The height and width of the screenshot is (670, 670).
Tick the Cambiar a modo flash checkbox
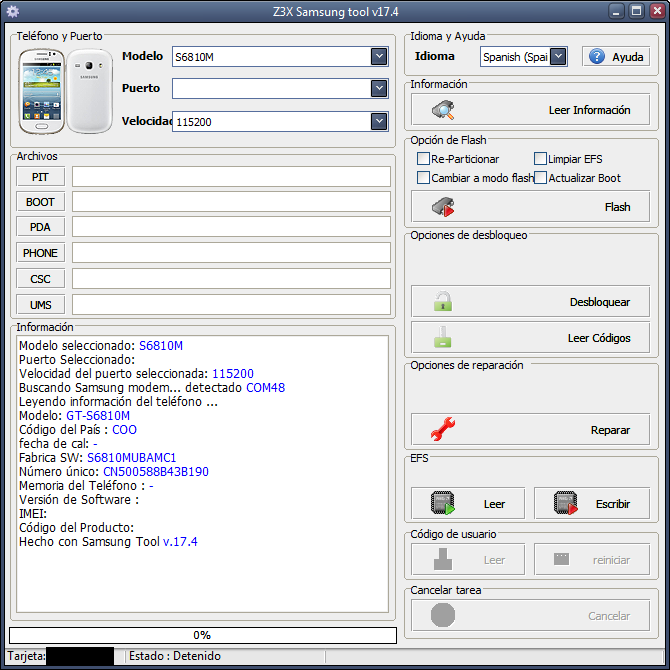(x=423, y=178)
